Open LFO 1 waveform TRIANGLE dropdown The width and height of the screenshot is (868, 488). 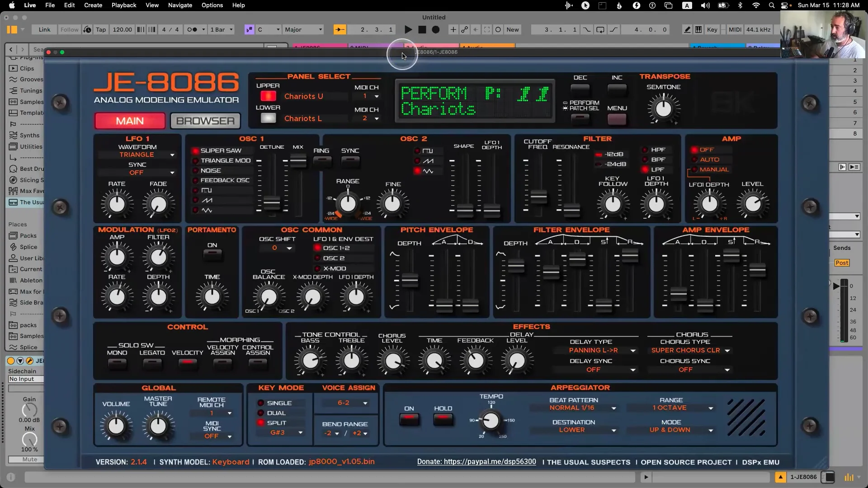coord(137,155)
